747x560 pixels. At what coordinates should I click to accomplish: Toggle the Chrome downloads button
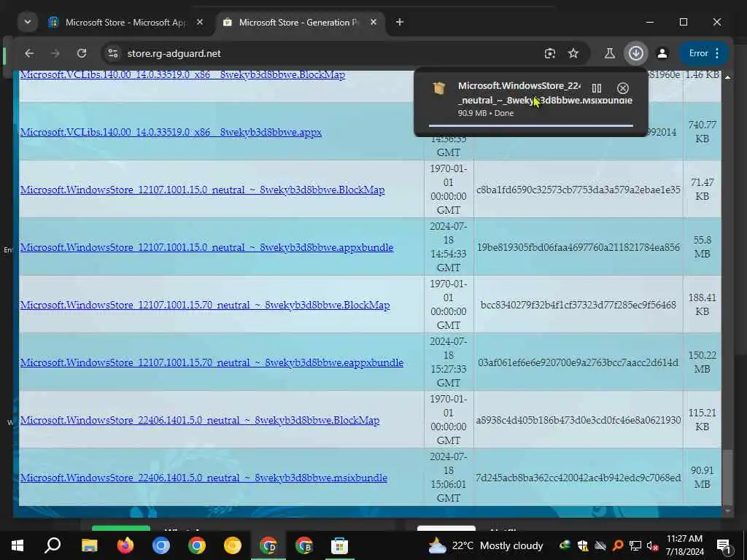[x=636, y=53]
